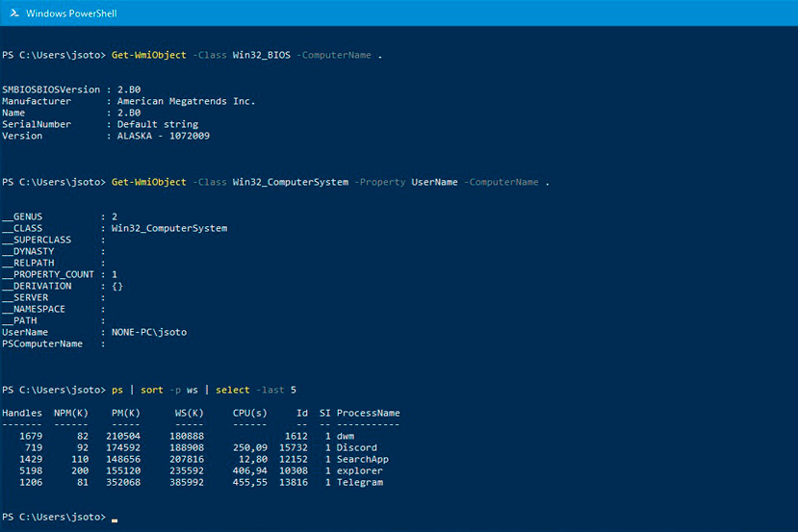
Task: Click the Discord process name
Action: click(x=356, y=447)
